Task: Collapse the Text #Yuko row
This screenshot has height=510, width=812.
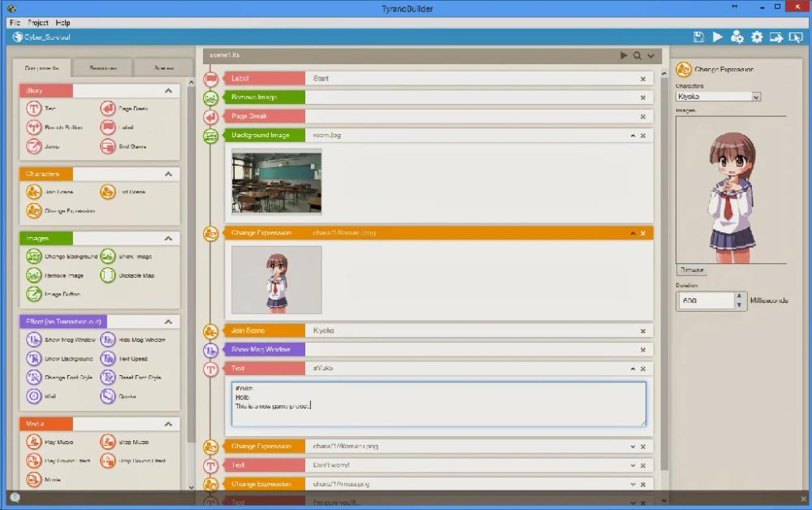Action: pyautogui.click(x=633, y=369)
